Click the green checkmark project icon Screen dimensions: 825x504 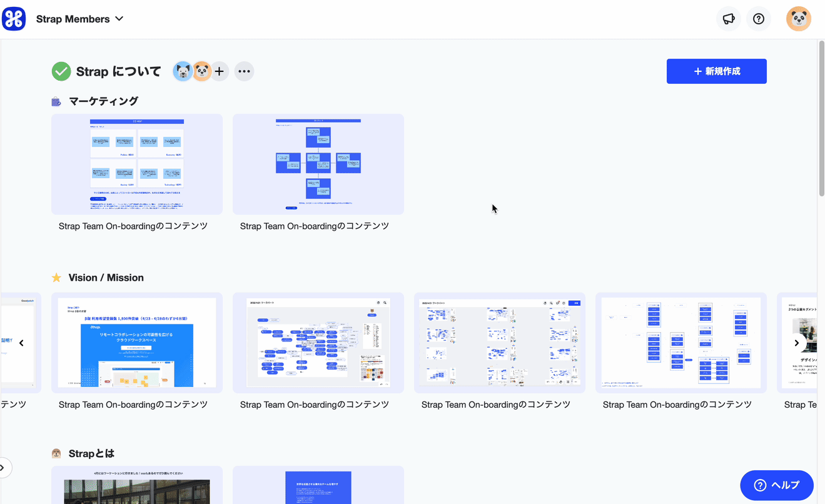61,71
